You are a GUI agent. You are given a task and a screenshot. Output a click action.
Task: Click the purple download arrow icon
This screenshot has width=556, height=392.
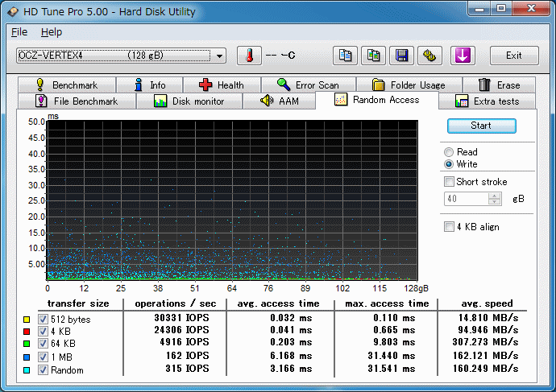463,56
